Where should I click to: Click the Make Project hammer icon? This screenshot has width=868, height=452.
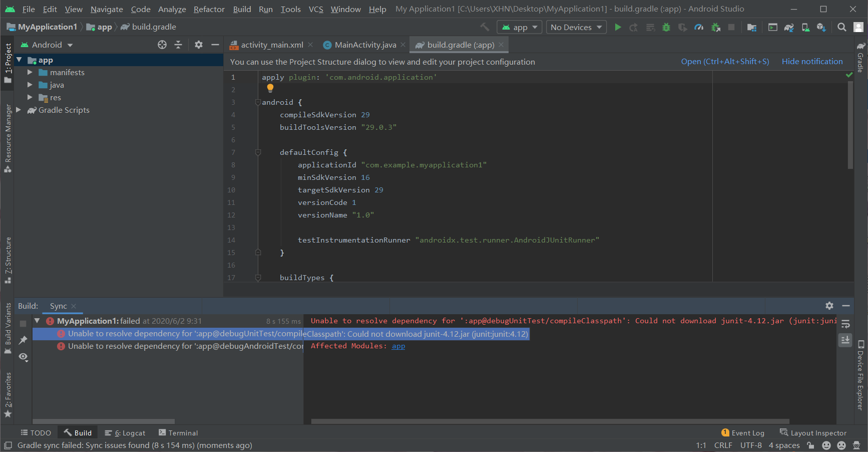click(x=485, y=27)
